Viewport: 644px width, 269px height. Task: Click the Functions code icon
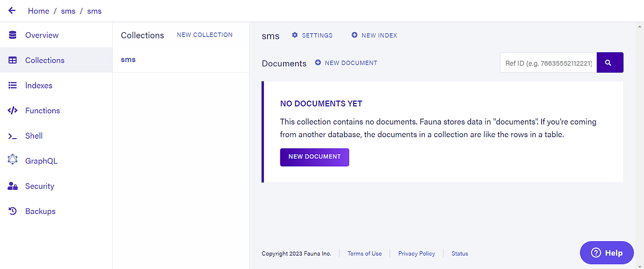point(13,110)
